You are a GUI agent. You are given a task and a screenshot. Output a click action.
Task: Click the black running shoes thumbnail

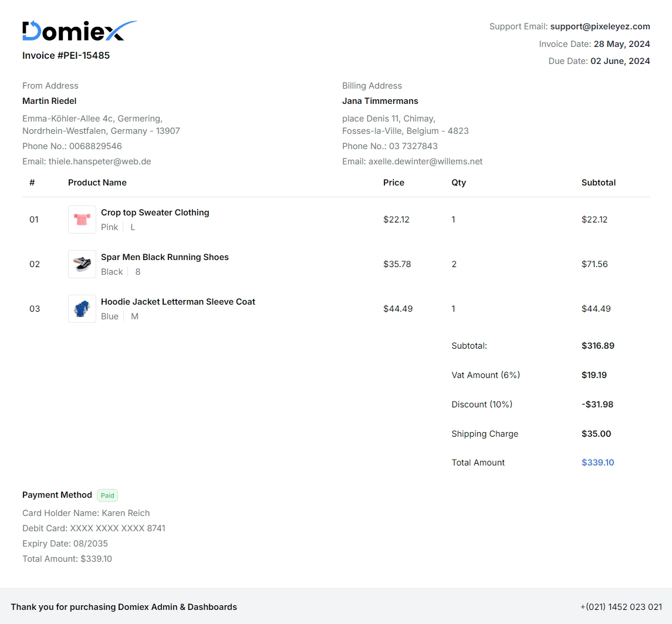pyautogui.click(x=82, y=264)
